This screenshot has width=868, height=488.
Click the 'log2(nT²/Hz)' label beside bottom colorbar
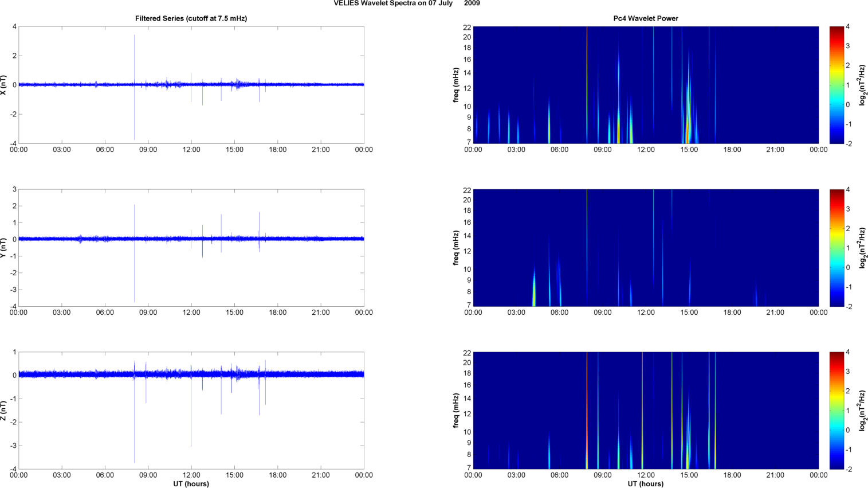(x=862, y=411)
